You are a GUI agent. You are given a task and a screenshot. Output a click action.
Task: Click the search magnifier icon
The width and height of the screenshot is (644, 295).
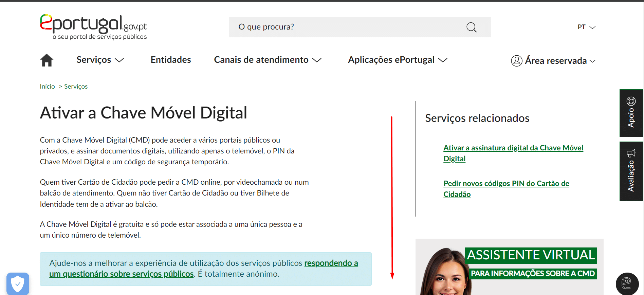tap(472, 27)
